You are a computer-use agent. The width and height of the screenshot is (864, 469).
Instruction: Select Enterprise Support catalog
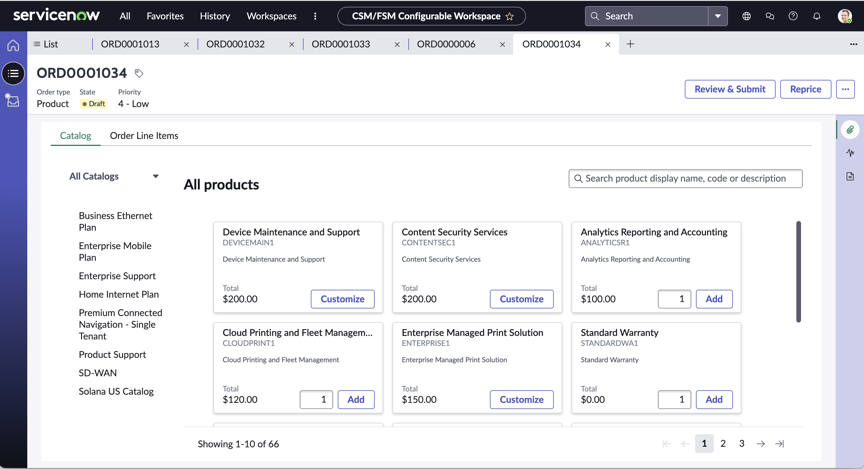117,276
